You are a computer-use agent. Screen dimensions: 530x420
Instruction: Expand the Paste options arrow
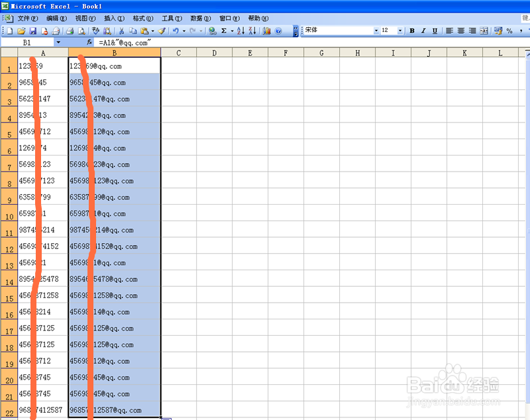(153, 31)
